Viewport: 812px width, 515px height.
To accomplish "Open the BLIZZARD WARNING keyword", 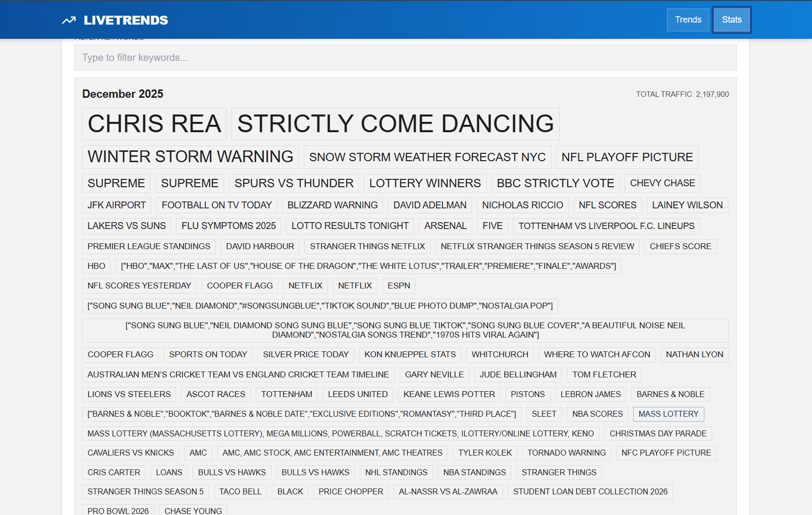I will pos(332,205).
